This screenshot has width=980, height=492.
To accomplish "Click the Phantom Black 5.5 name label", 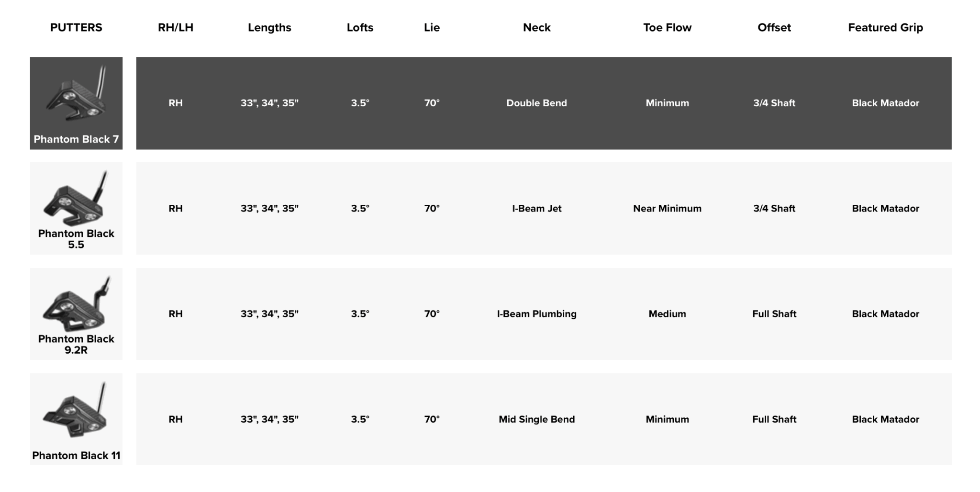I will coord(76,239).
